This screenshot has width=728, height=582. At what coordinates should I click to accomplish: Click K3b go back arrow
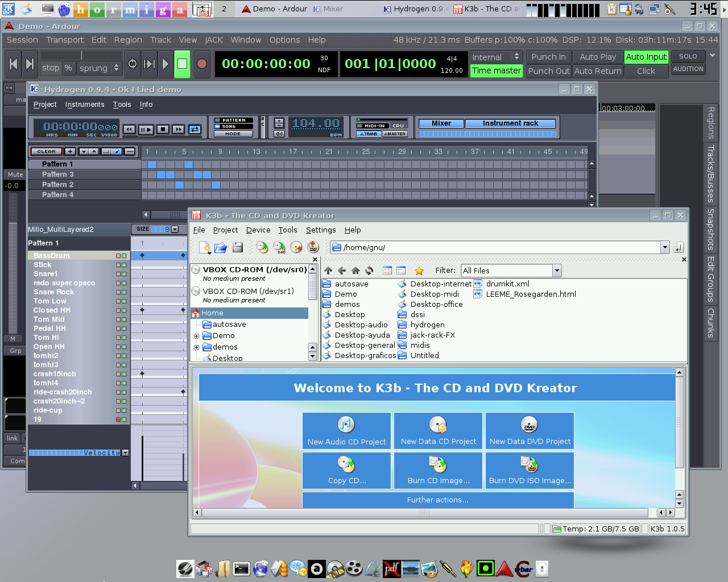[342, 271]
